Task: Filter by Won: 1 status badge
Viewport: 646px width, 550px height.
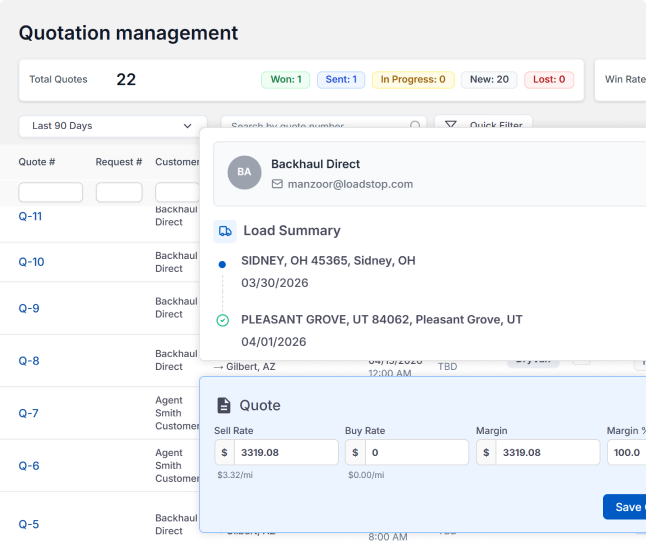Action: 286,80
